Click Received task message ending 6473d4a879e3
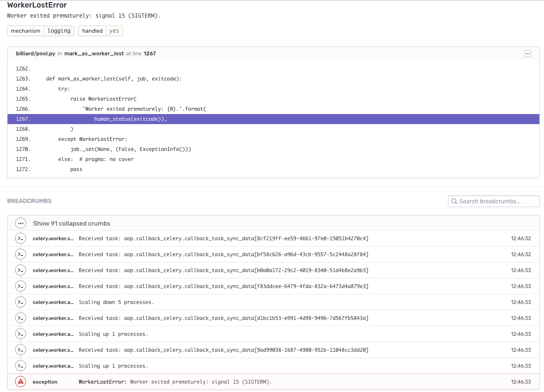Screen dimensions: 544x392 tap(224, 286)
